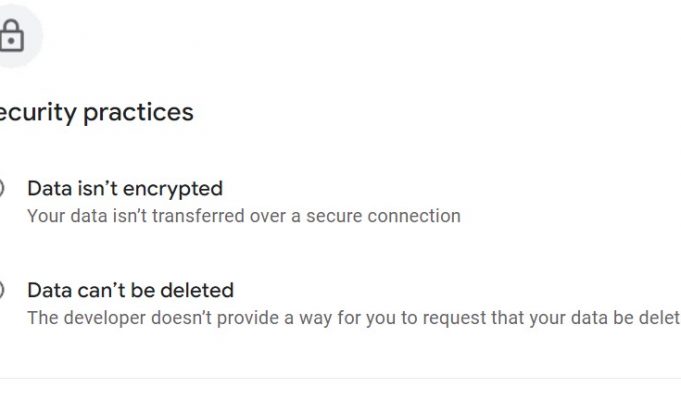Click the cut-off icon beside Data can't be deleted
Image resolution: width=681 pixels, height=400 pixels.
coord(2,290)
